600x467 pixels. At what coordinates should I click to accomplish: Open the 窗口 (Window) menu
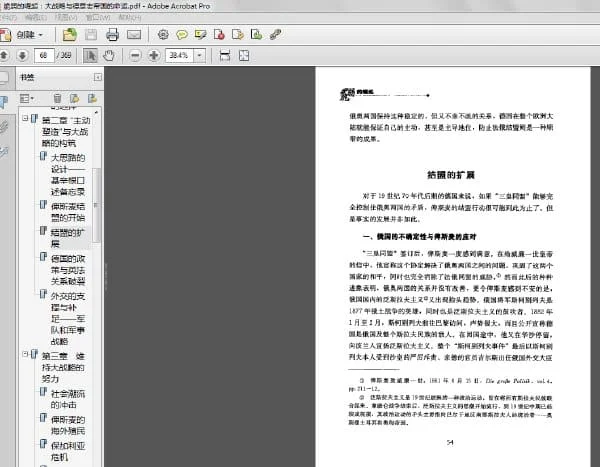(98, 18)
